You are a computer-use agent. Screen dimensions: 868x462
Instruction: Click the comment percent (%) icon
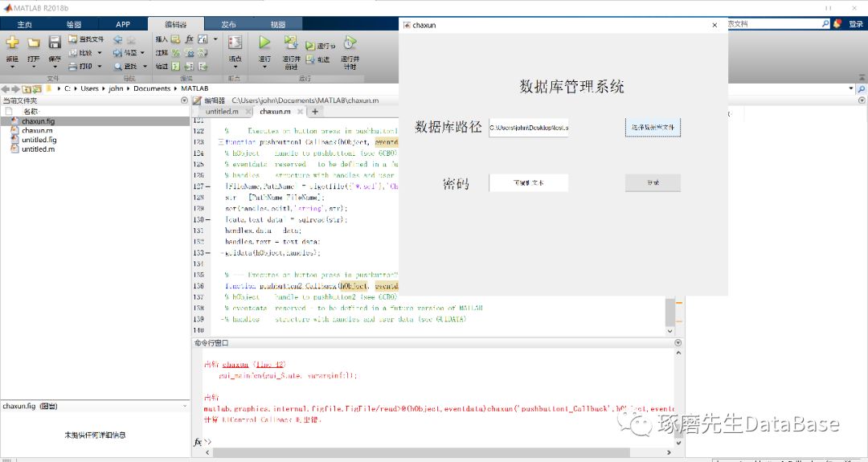[175, 53]
